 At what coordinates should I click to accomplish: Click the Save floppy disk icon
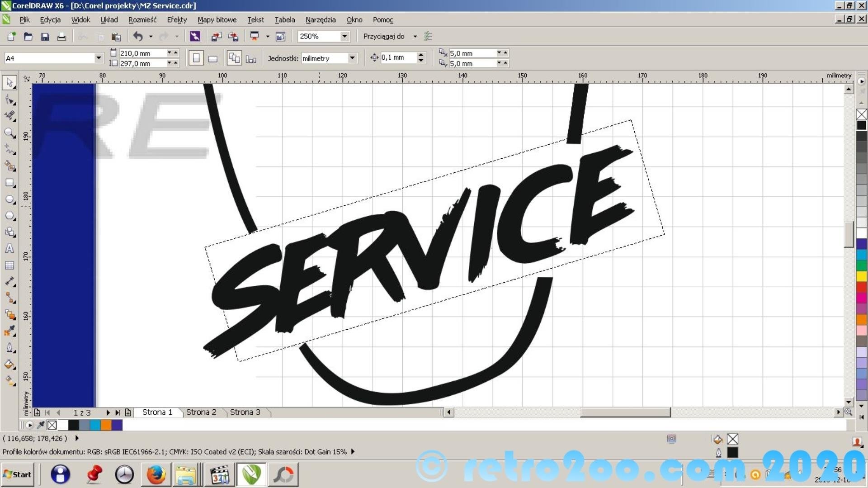point(45,37)
